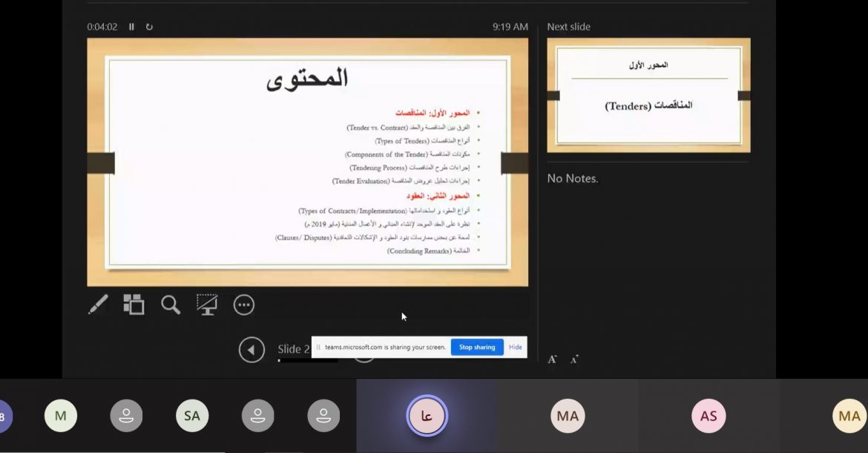Click the Stop sharing button
Viewport: 868px width, 453px height.
pyautogui.click(x=476, y=348)
